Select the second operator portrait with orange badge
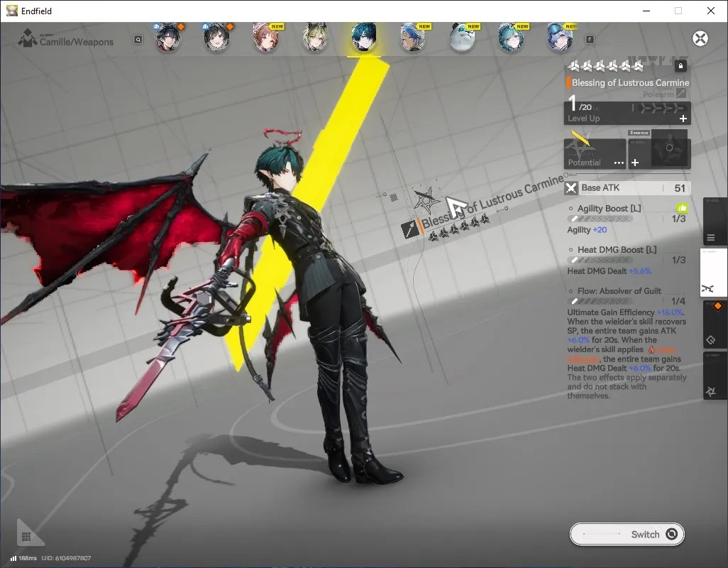 pyautogui.click(x=216, y=38)
